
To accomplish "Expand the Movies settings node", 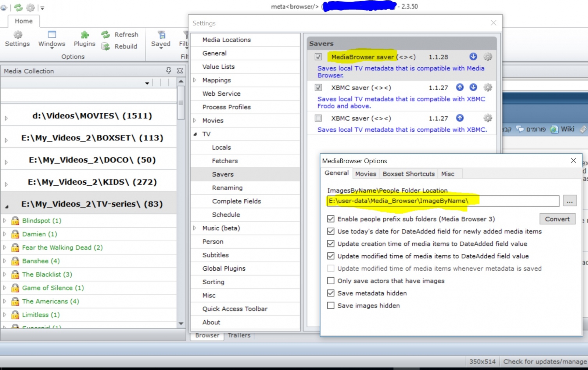I will pyautogui.click(x=195, y=120).
